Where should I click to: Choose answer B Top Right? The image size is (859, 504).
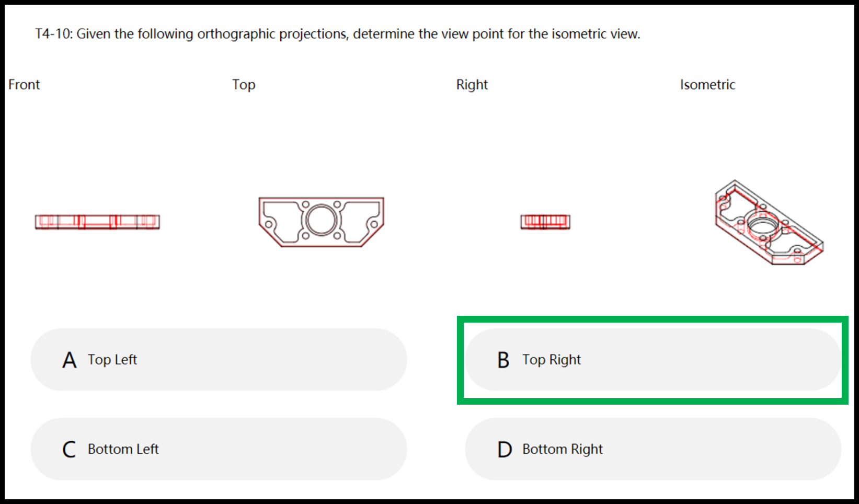[653, 360]
